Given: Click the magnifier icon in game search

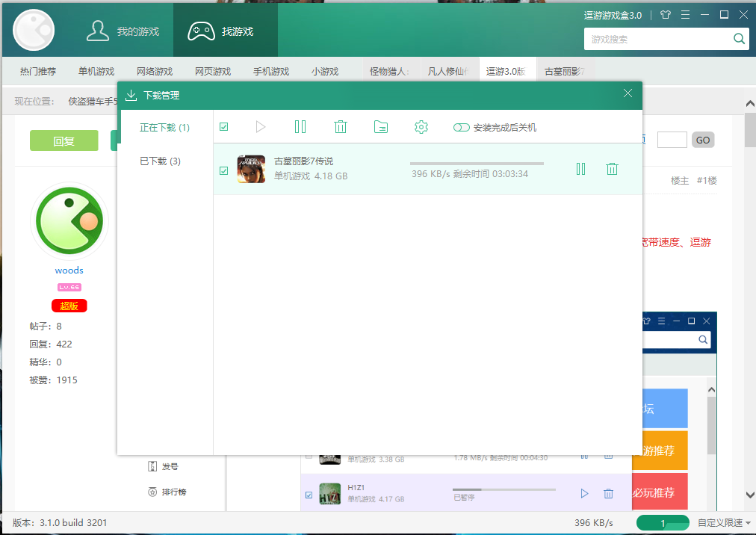Looking at the screenshot, I should [739, 39].
